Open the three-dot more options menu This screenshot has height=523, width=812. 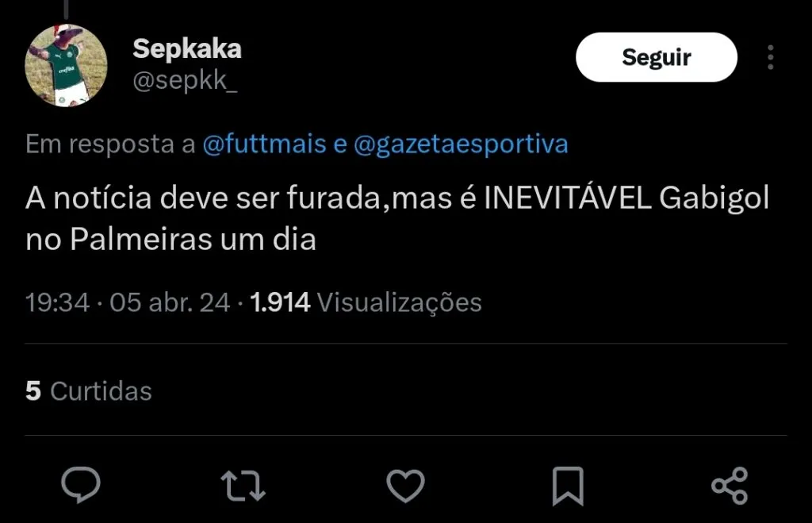pyautogui.click(x=770, y=57)
